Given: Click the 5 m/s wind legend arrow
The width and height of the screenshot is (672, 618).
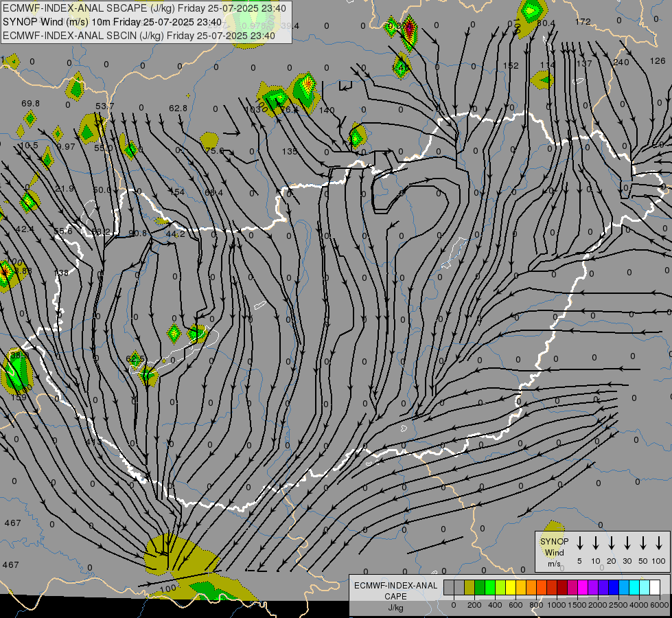Looking at the screenshot, I should click(579, 543).
